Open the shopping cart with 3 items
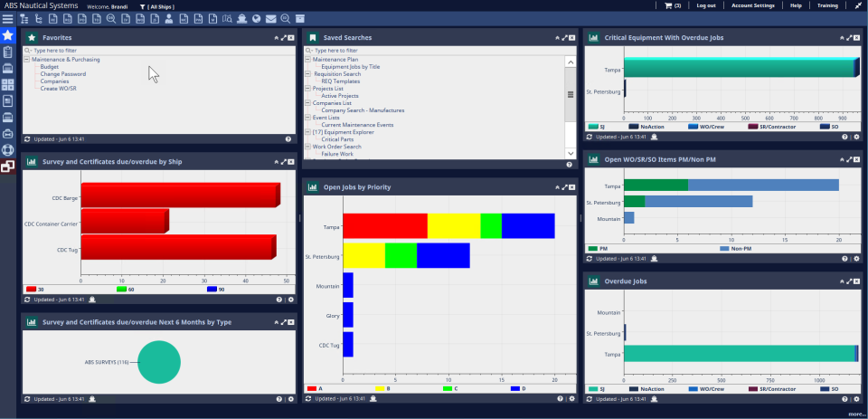 (672, 5)
